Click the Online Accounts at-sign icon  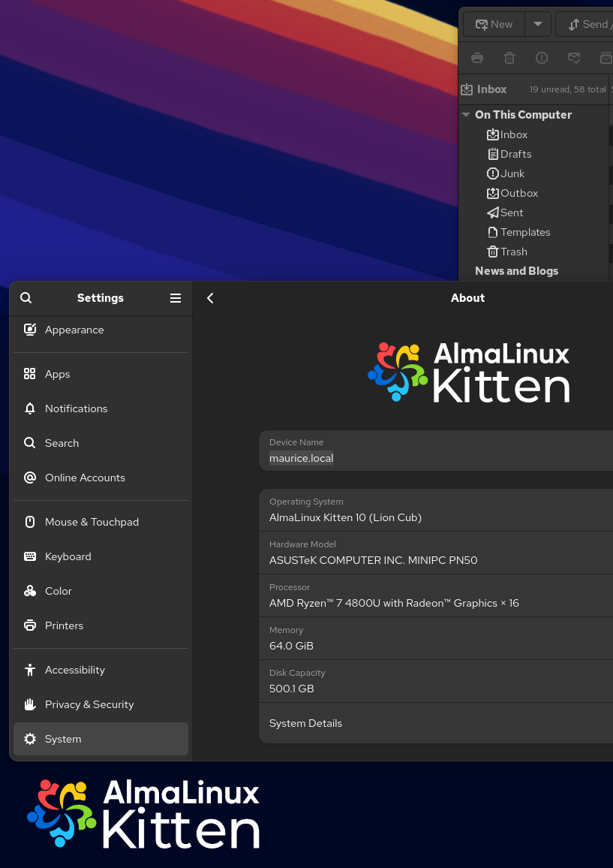pyautogui.click(x=30, y=478)
